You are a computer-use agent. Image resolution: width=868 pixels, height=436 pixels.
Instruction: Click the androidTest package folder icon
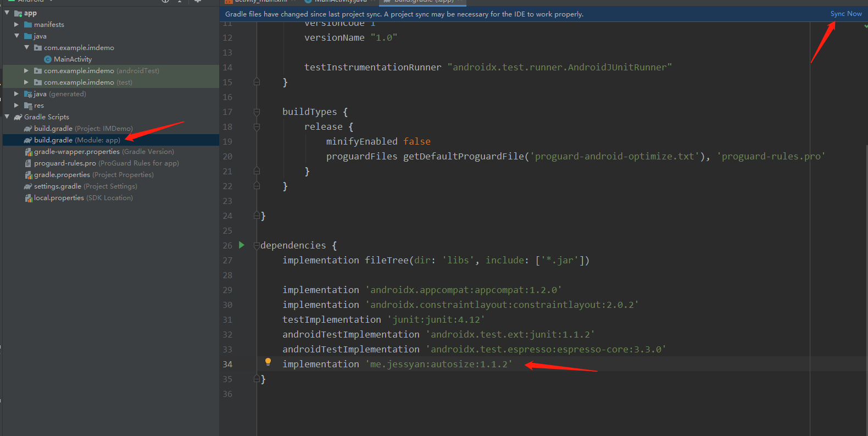tap(38, 71)
